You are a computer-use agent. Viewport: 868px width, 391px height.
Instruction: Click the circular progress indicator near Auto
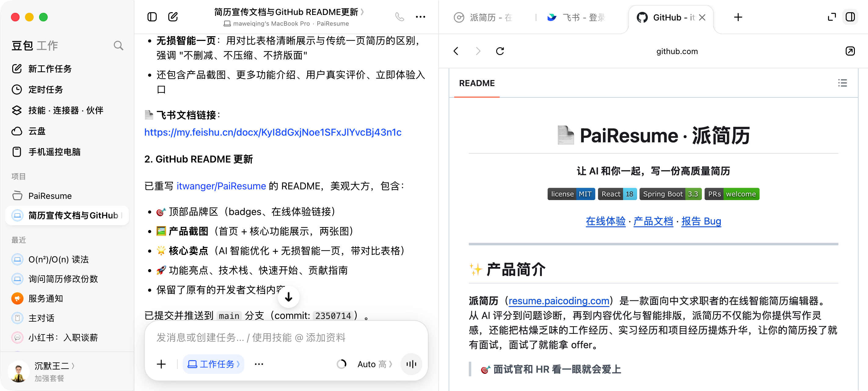(341, 364)
